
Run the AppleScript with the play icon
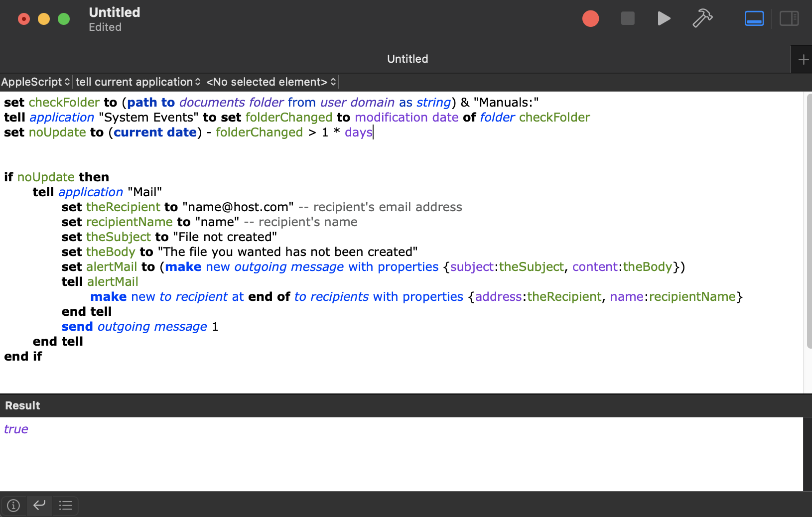[x=663, y=18]
